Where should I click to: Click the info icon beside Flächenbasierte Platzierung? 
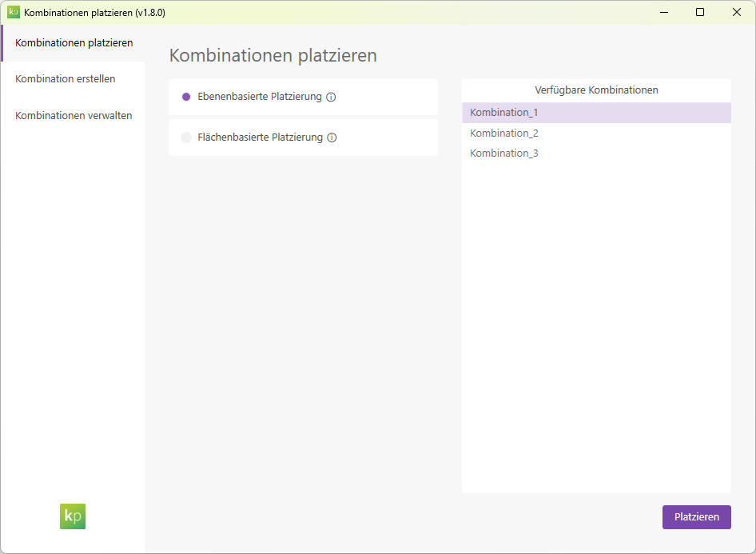[x=332, y=137]
